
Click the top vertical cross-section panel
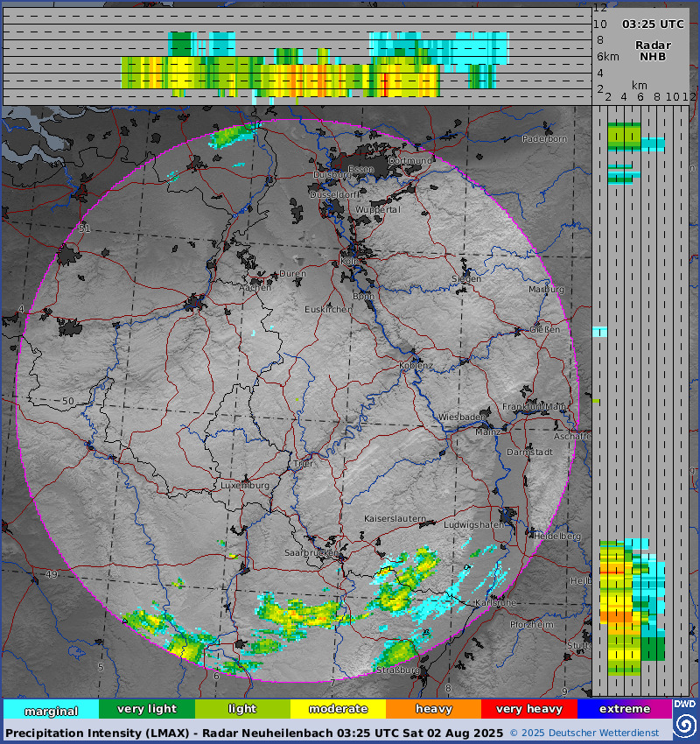pos(297,57)
